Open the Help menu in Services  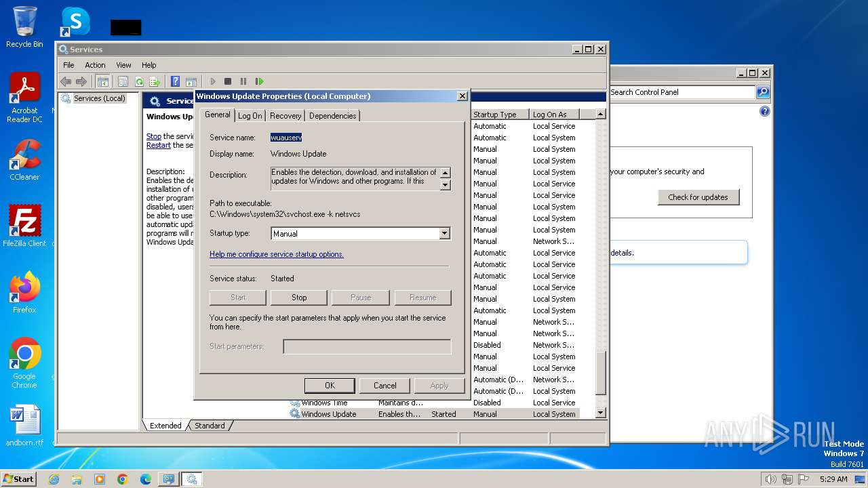(149, 65)
